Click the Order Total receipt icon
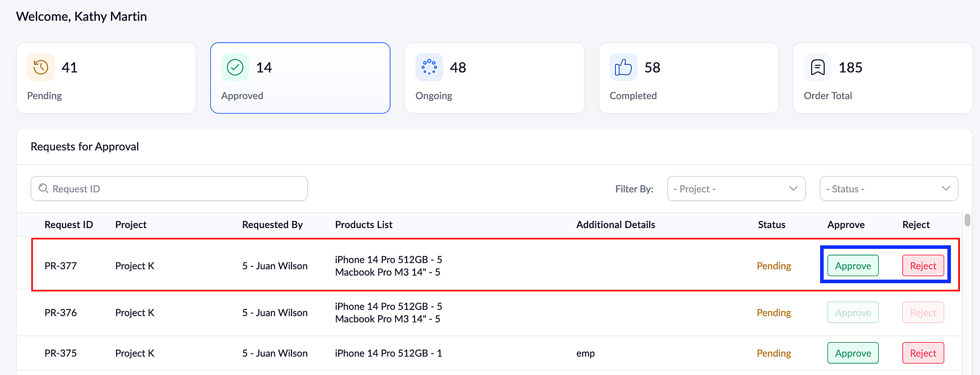This screenshot has height=375, width=980. coord(818,67)
